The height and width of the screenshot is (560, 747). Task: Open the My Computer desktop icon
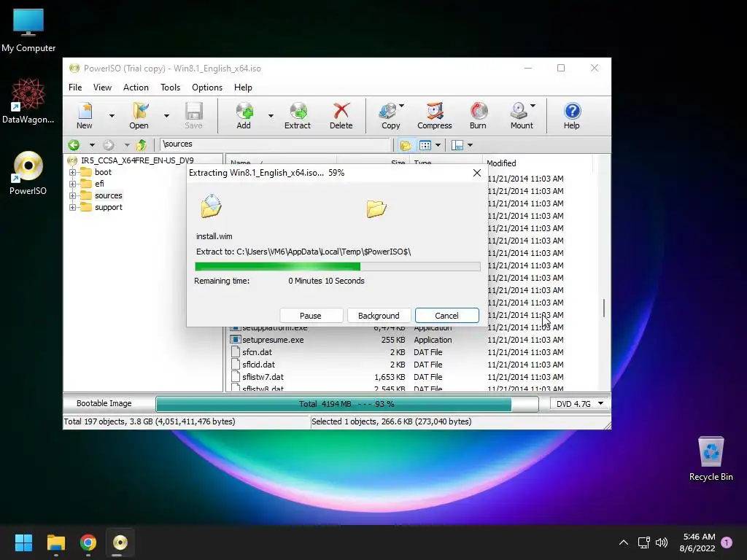click(x=28, y=31)
